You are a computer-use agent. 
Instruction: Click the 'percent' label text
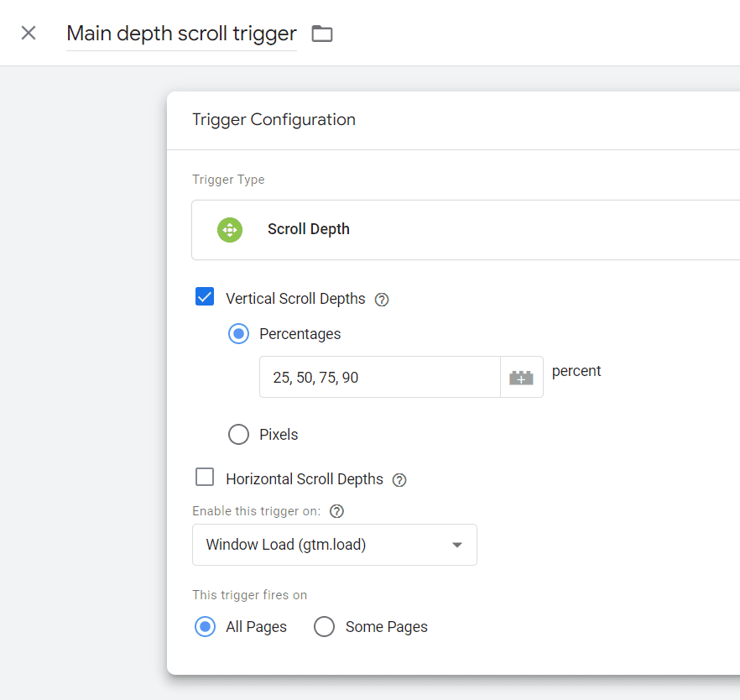pyautogui.click(x=576, y=372)
